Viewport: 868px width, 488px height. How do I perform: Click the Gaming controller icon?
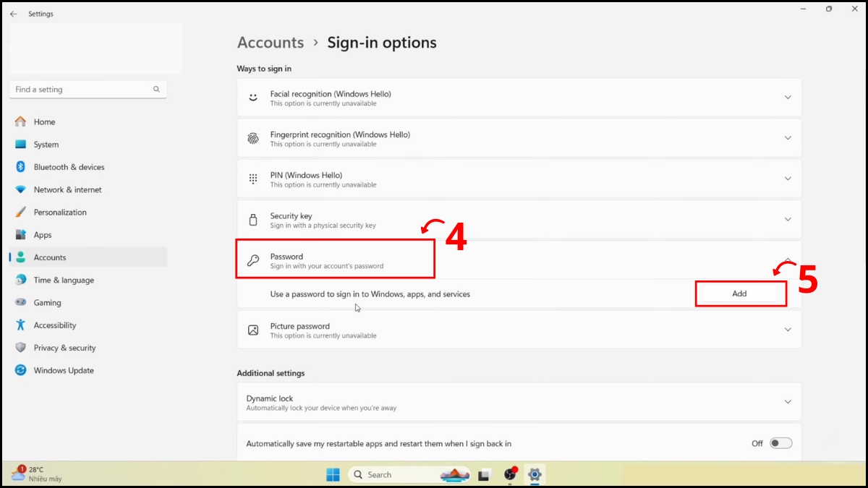pos(20,302)
